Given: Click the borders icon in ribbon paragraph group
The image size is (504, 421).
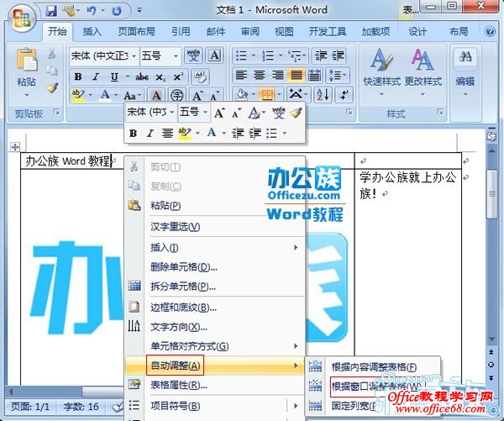Looking at the screenshot, I should [x=267, y=95].
